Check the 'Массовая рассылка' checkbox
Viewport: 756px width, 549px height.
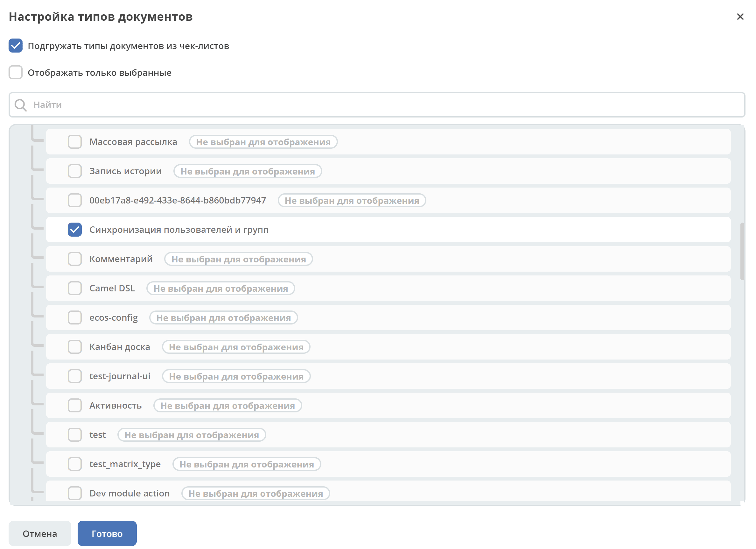tap(75, 142)
